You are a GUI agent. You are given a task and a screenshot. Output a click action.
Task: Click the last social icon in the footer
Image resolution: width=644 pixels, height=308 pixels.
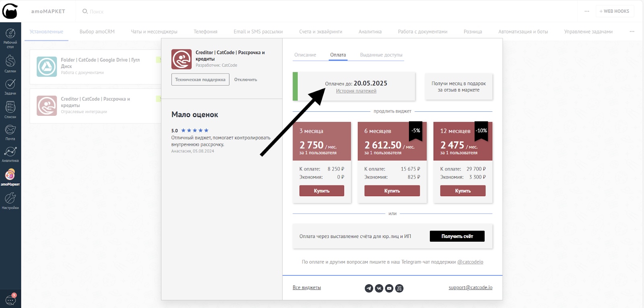click(399, 288)
